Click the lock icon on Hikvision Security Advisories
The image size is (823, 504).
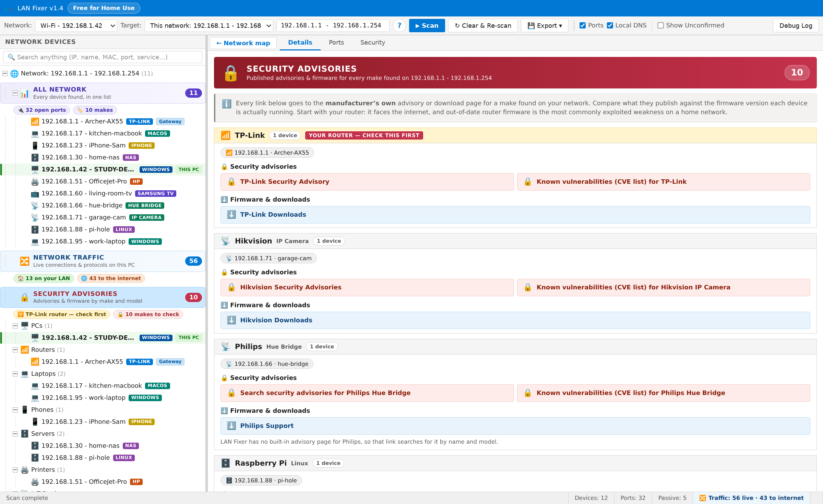tap(231, 287)
